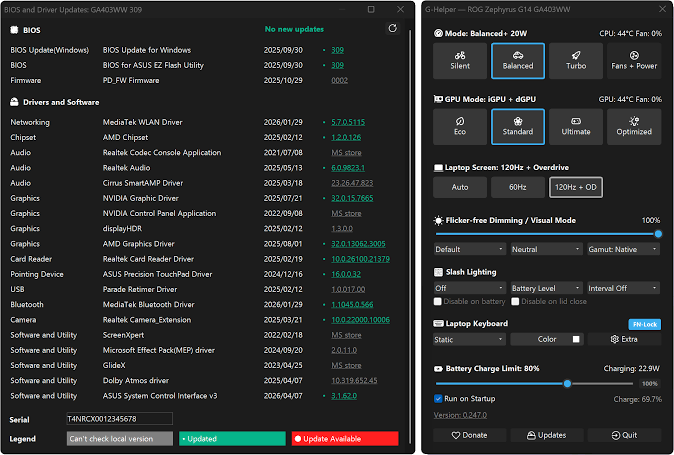Click the 100% battery charge button
Image resolution: width=674 pixels, height=455 pixels.
coord(649,383)
